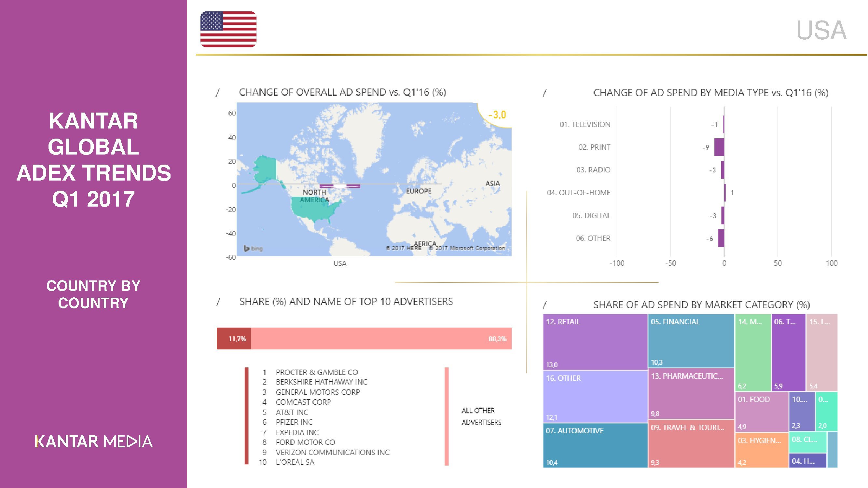The height and width of the screenshot is (488, 868).
Task: Click AT&T INC in the list
Action: 292,412
